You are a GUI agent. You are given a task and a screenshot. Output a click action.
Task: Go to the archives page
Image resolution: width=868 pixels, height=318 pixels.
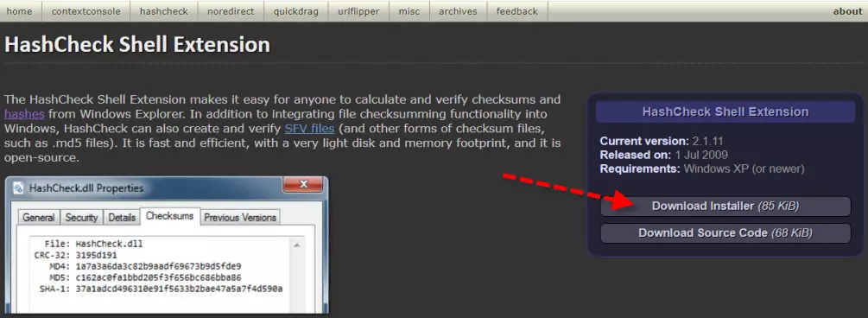459,11
